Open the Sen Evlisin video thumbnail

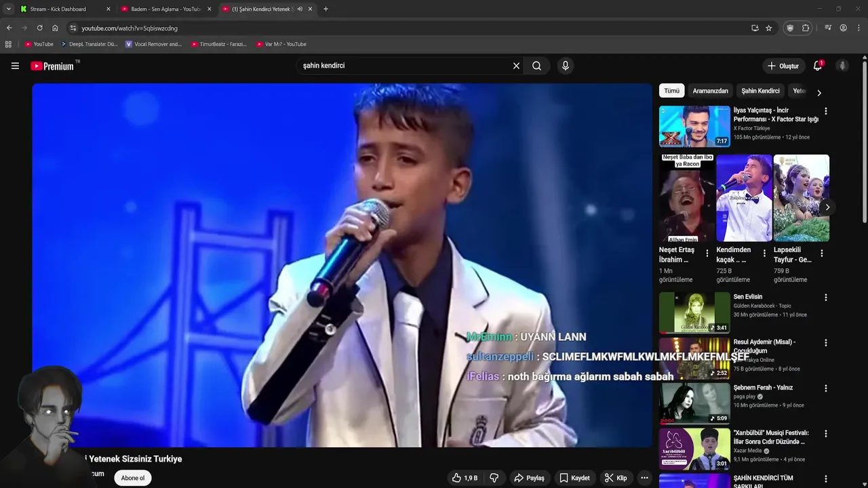pos(694,312)
